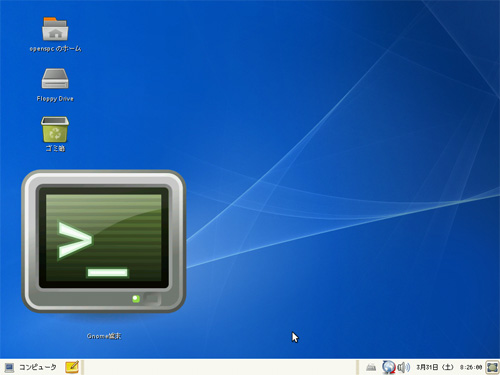500x375 pixels.
Task: Click the panel handle beside sticky notes
Action: [82, 367]
